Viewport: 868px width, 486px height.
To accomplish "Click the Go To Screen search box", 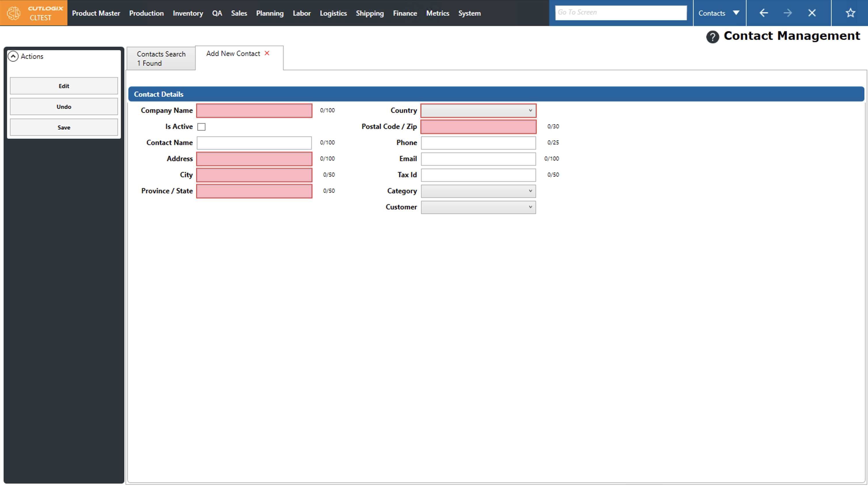I will coord(621,12).
